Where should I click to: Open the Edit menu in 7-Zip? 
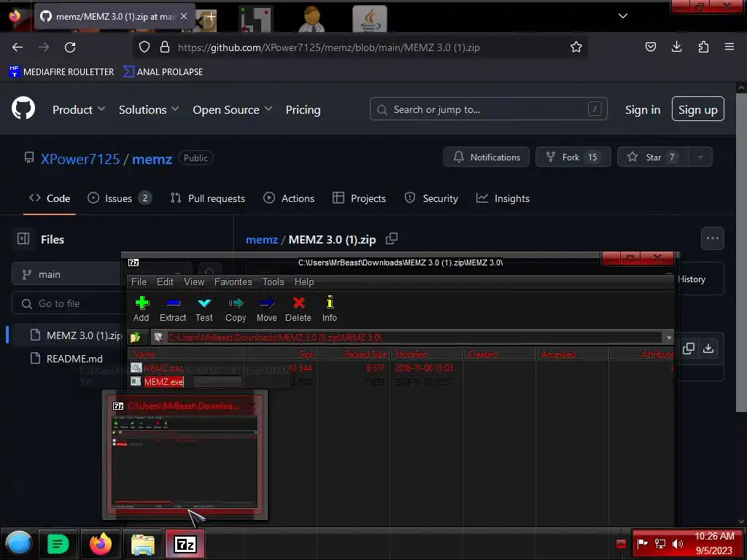point(165,282)
